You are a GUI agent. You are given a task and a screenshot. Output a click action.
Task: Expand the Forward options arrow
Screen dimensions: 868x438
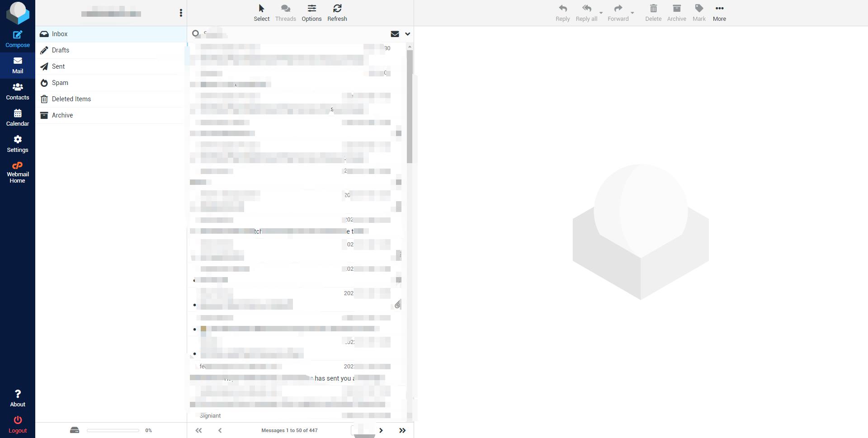click(x=632, y=13)
